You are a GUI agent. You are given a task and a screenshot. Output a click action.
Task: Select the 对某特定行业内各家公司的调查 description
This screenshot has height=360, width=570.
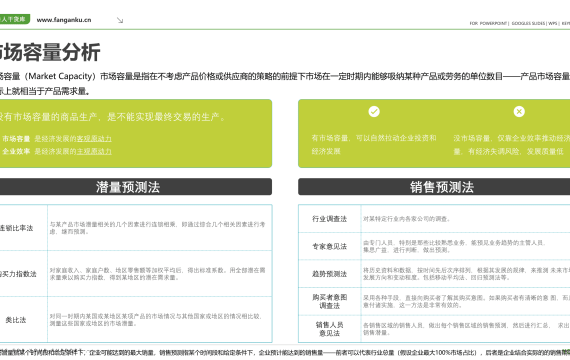point(407,219)
